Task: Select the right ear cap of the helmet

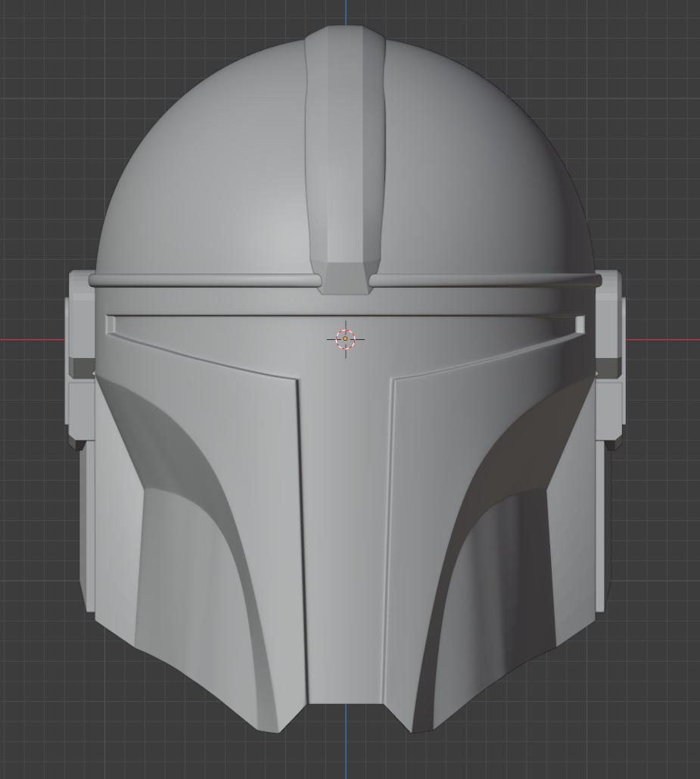Action: pos(611,360)
